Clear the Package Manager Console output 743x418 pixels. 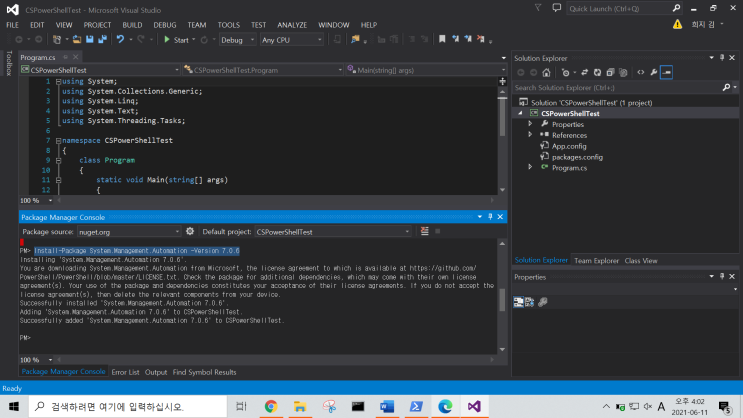point(425,231)
